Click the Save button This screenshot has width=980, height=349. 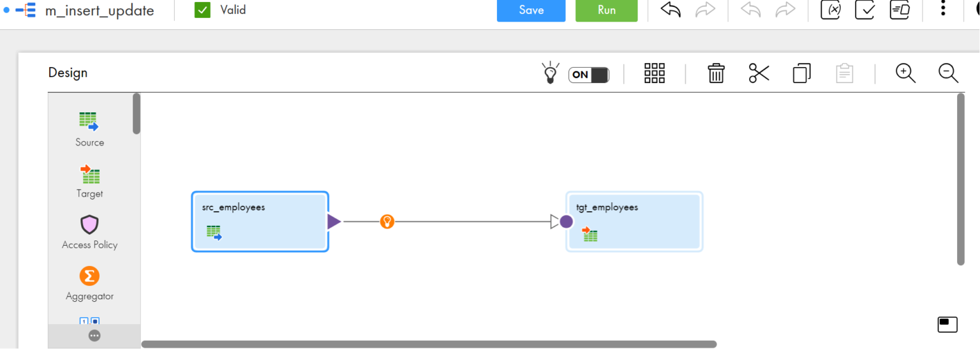coord(531,10)
